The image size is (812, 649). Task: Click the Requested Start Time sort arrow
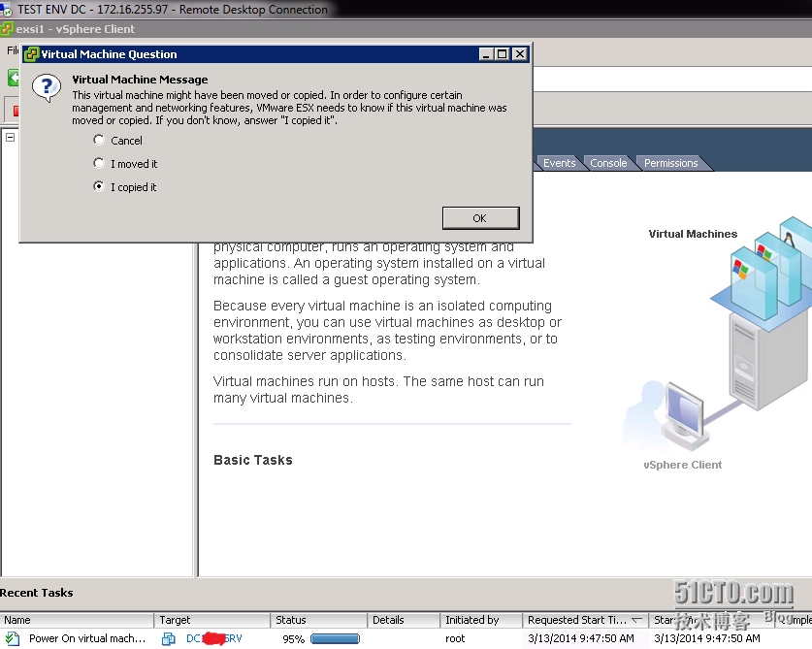pyautogui.click(x=637, y=620)
